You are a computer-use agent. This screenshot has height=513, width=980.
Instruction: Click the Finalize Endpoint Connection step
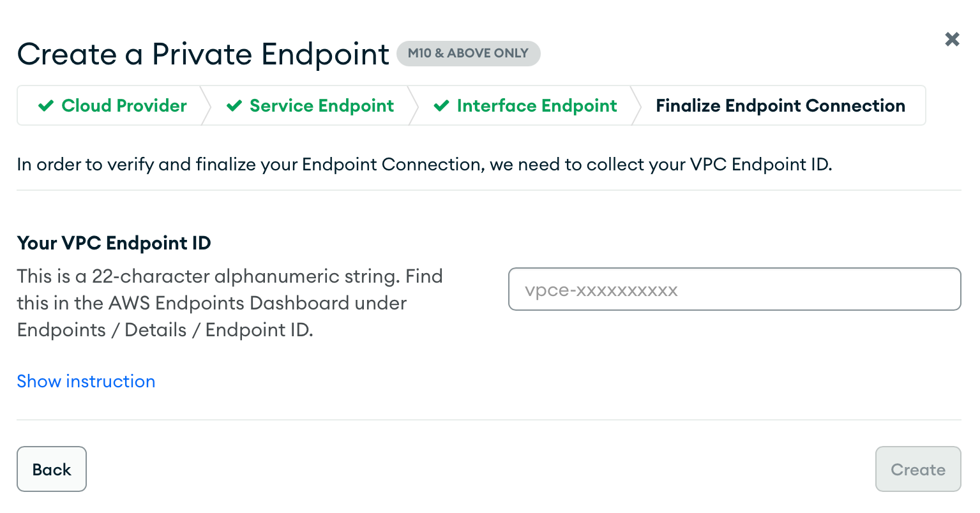(780, 105)
